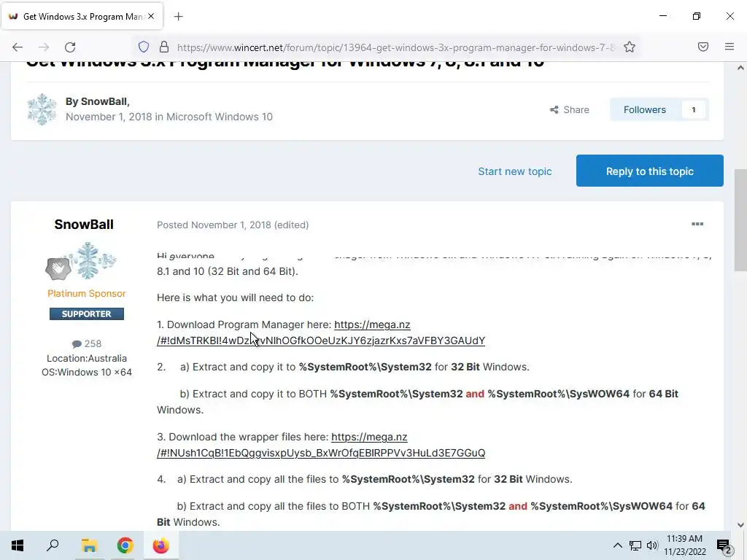Click the network tray icon
This screenshot has width=747, height=560.
click(635, 545)
